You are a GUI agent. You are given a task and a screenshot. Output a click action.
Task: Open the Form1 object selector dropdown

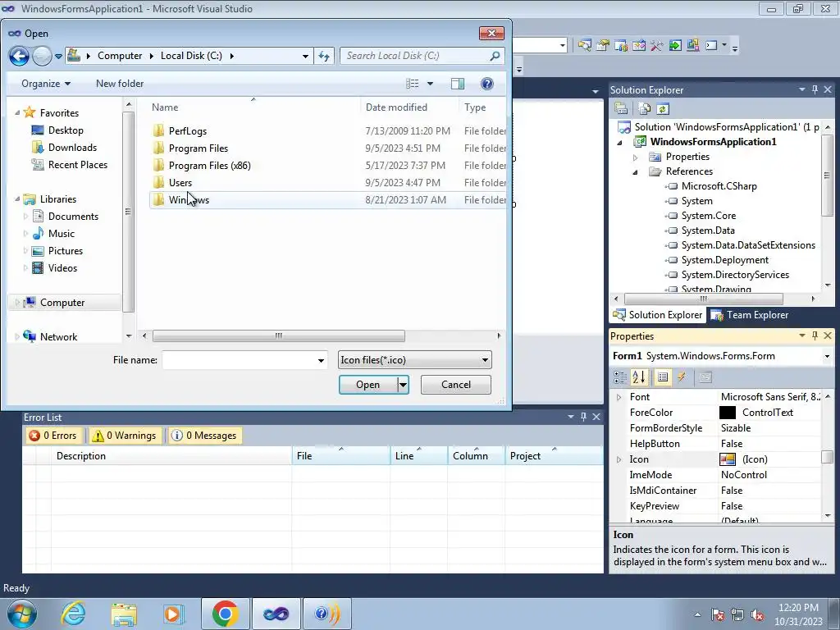pos(827,356)
